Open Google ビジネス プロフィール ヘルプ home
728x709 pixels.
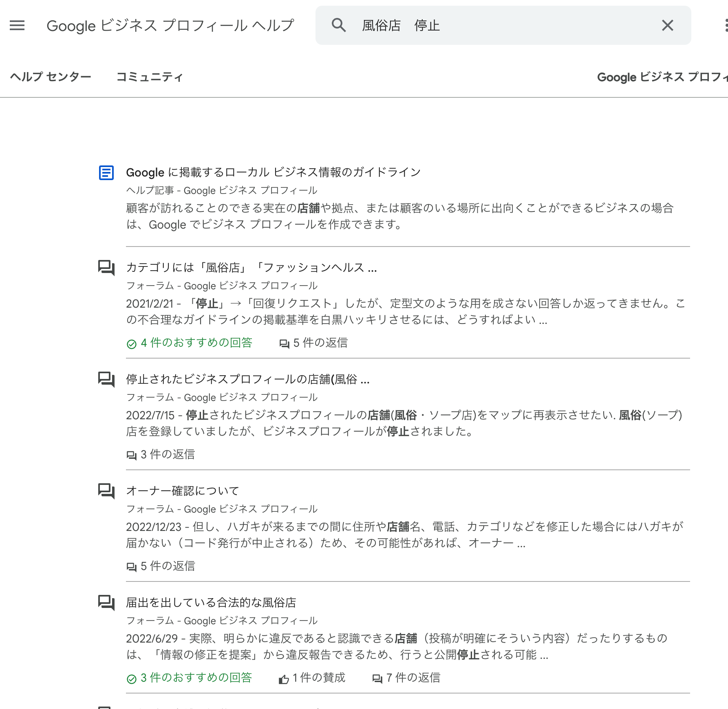(x=170, y=25)
